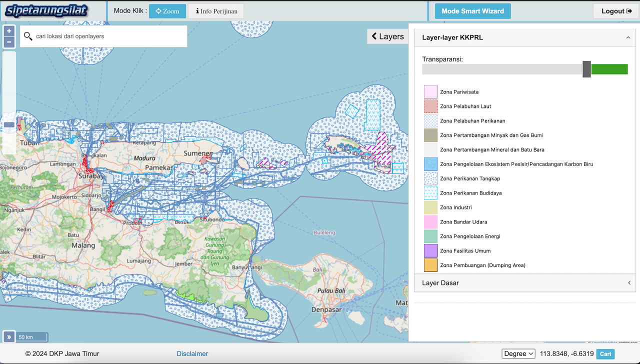Screen dimensions: 640x364
Task: Click the map zoom out minus button
Action: tap(9, 42)
